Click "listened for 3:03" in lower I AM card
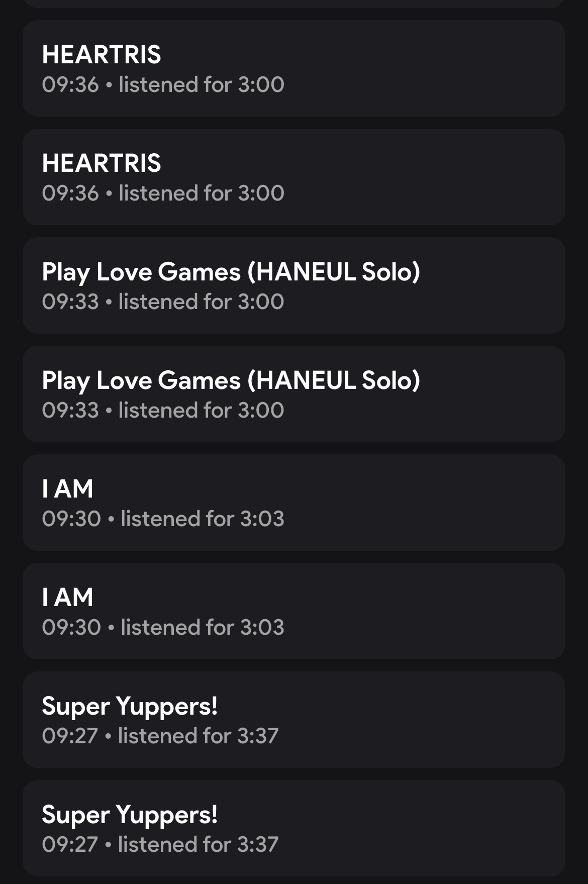Screen dimensions: 588x884 pos(203,627)
